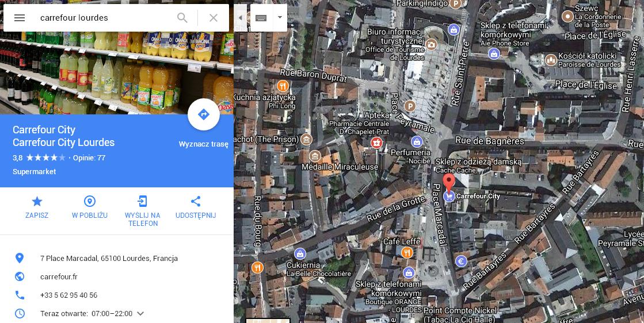Expand the opening hours chevron
Viewport: 644px width, 323px height.
140,314
